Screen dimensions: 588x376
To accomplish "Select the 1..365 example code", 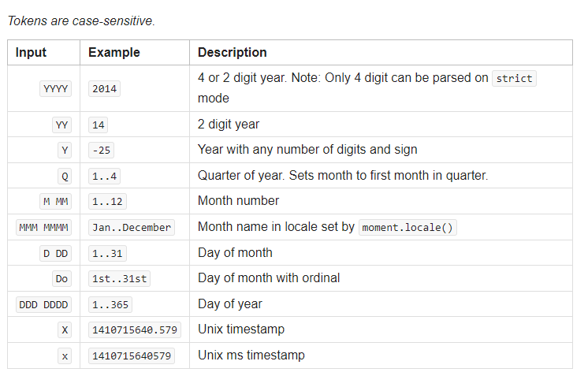I will [x=110, y=304].
